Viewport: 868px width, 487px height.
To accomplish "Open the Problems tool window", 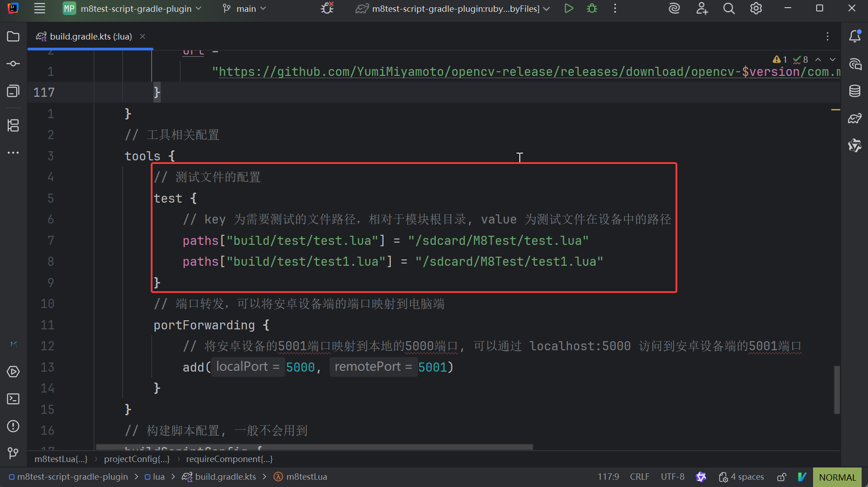I will pyautogui.click(x=13, y=426).
